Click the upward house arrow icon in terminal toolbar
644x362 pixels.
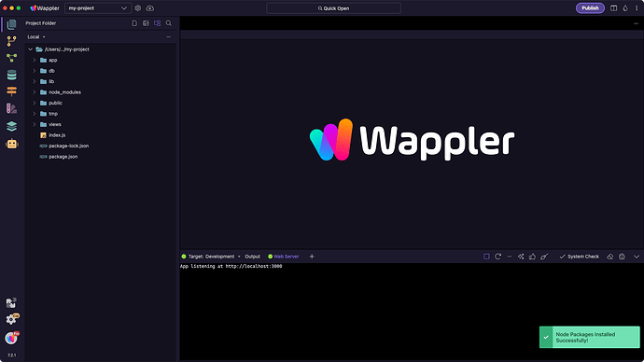tap(622, 257)
